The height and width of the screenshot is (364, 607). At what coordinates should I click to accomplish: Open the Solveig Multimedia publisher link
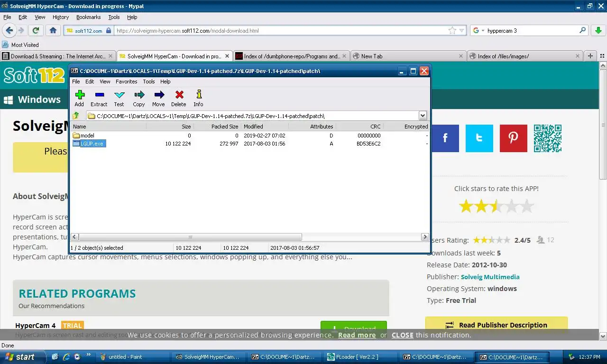(490, 277)
